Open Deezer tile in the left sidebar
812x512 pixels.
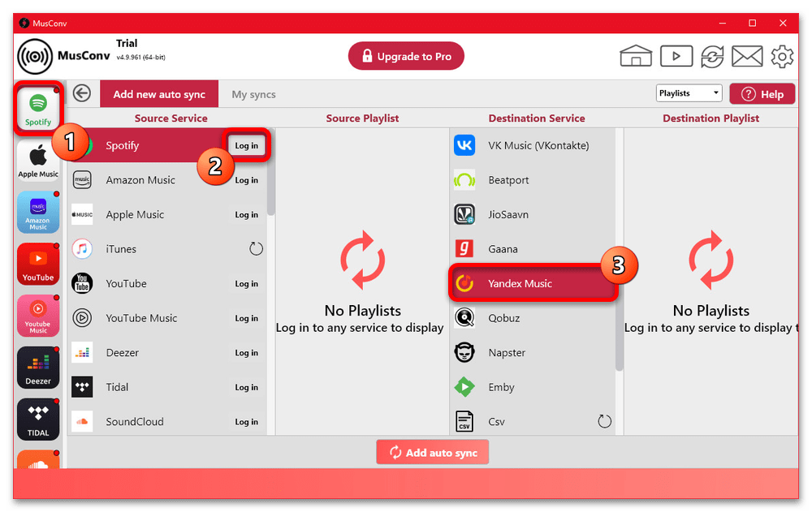[x=38, y=368]
